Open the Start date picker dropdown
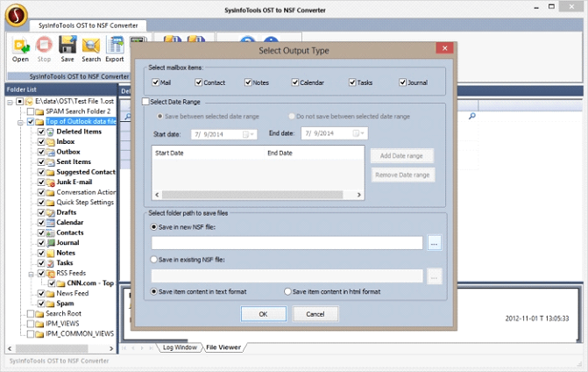 click(249, 134)
